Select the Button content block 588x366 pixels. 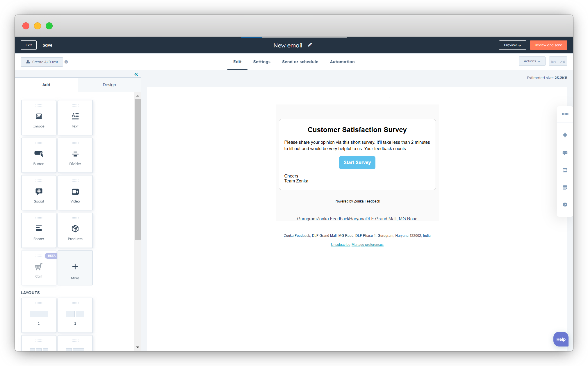(39, 155)
